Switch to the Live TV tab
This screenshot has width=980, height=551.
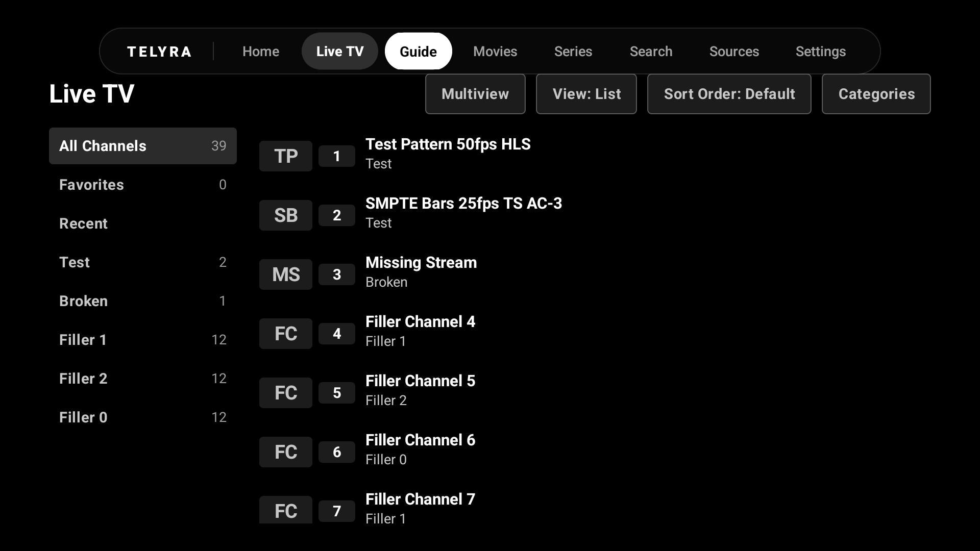[340, 52]
